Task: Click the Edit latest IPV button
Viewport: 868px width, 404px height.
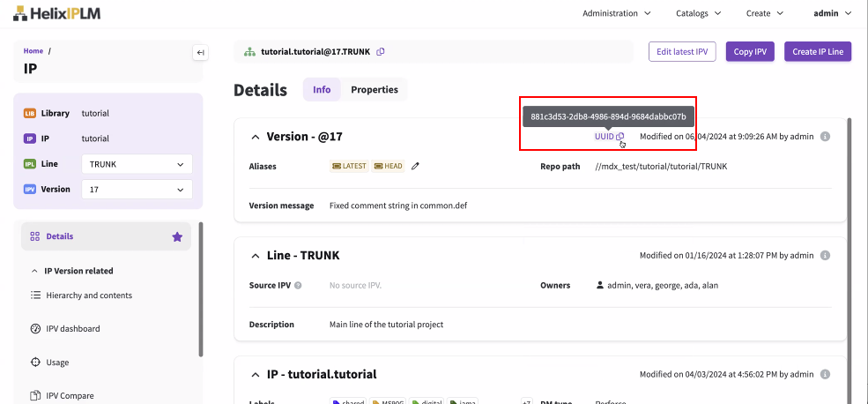Action: point(683,51)
